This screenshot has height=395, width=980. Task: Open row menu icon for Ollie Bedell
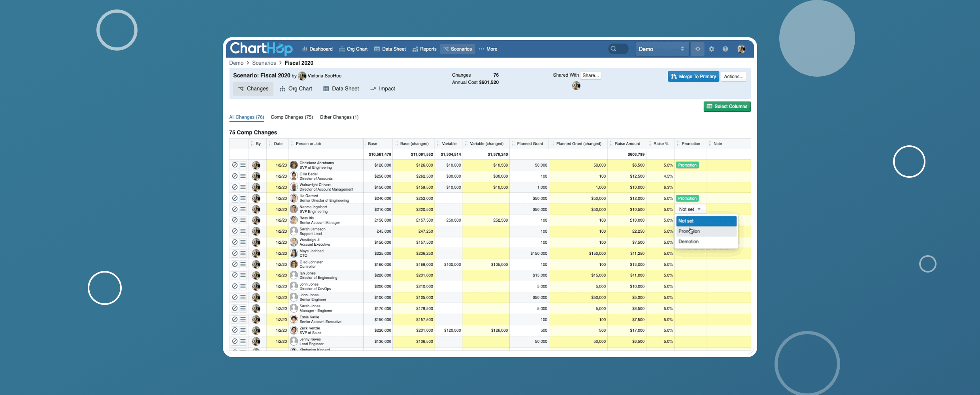(x=243, y=176)
